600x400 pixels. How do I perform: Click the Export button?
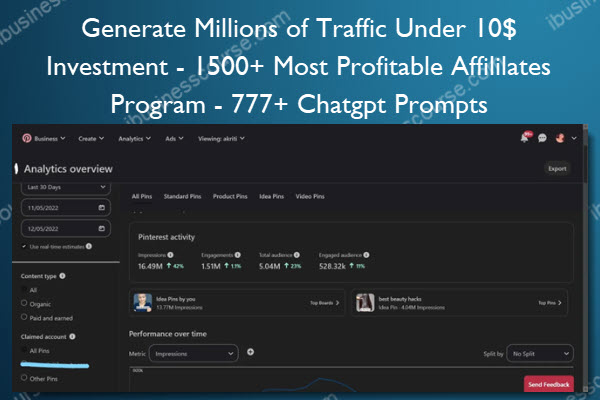[x=557, y=169]
